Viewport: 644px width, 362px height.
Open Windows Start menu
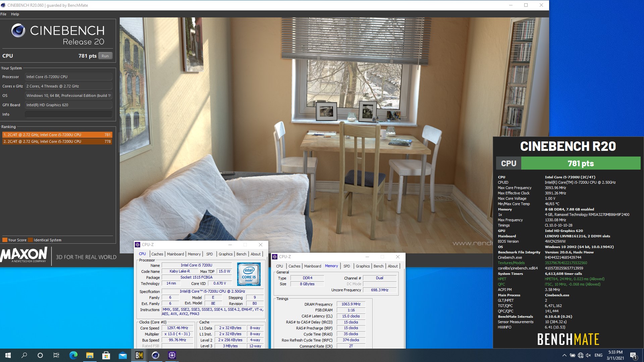[8, 355]
